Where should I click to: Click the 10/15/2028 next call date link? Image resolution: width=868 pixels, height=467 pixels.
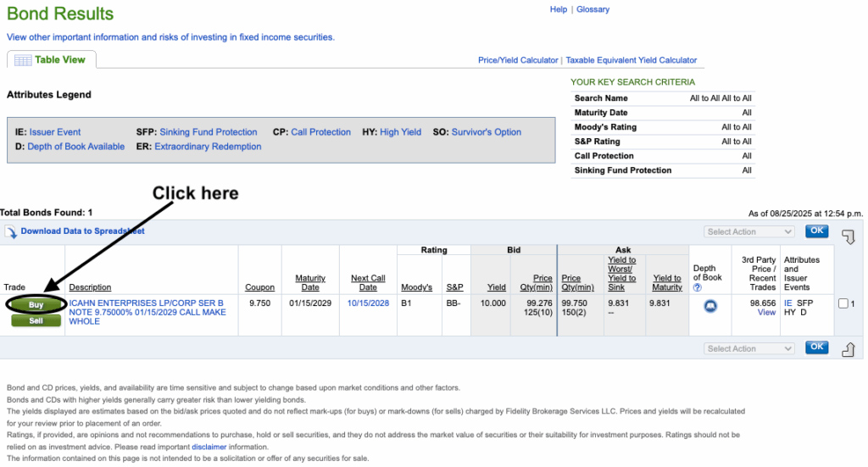368,303
